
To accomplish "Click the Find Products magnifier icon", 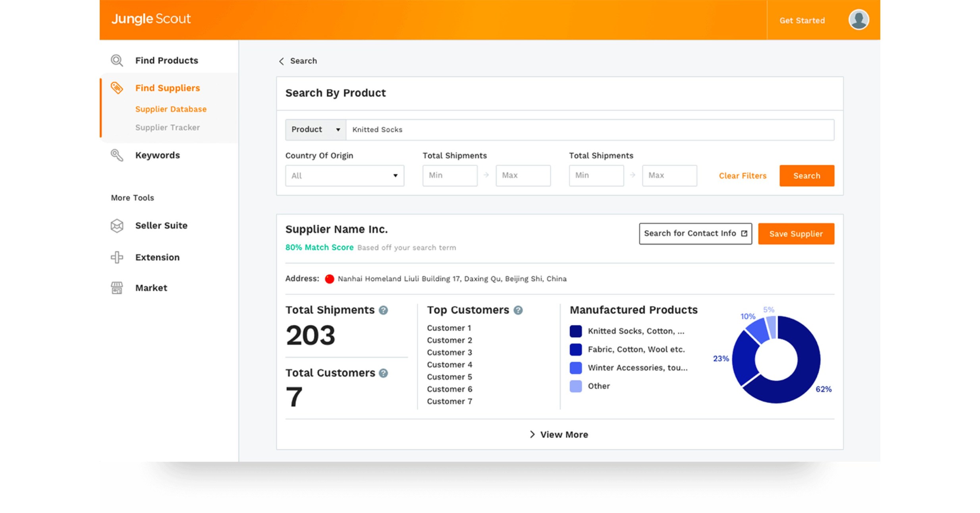I will point(117,60).
